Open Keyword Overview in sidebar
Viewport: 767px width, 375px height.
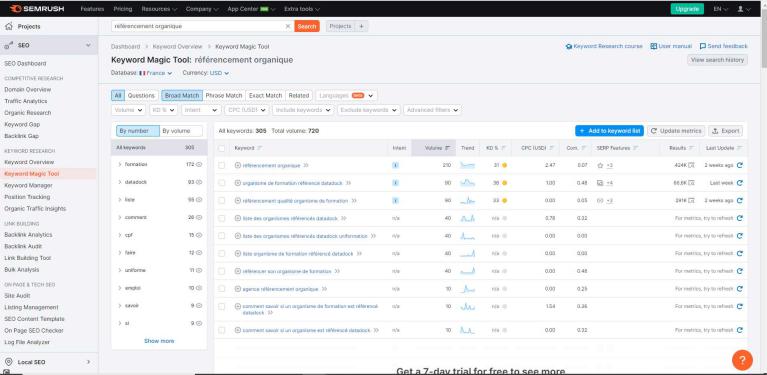click(29, 162)
